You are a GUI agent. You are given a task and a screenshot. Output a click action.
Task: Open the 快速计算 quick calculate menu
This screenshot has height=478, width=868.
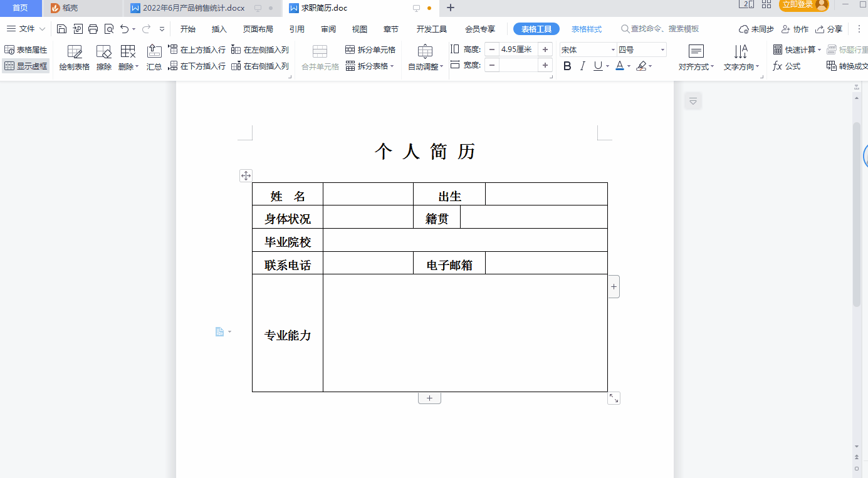[x=797, y=49]
